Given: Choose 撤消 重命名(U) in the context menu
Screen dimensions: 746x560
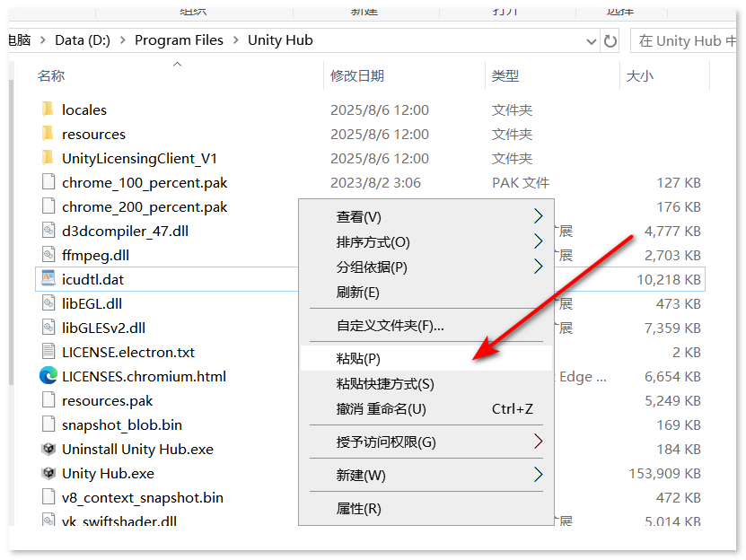Looking at the screenshot, I should 426,408.
